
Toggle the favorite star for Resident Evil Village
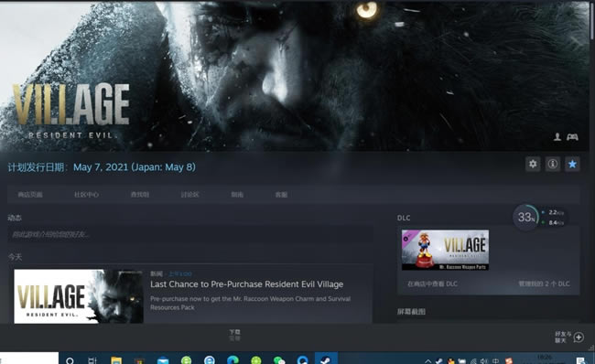(572, 164)
